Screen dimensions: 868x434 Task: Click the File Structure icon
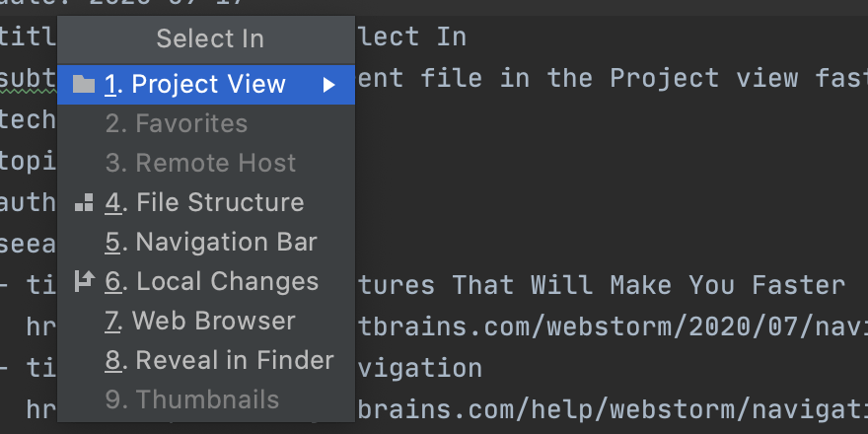tap(84, 203)
